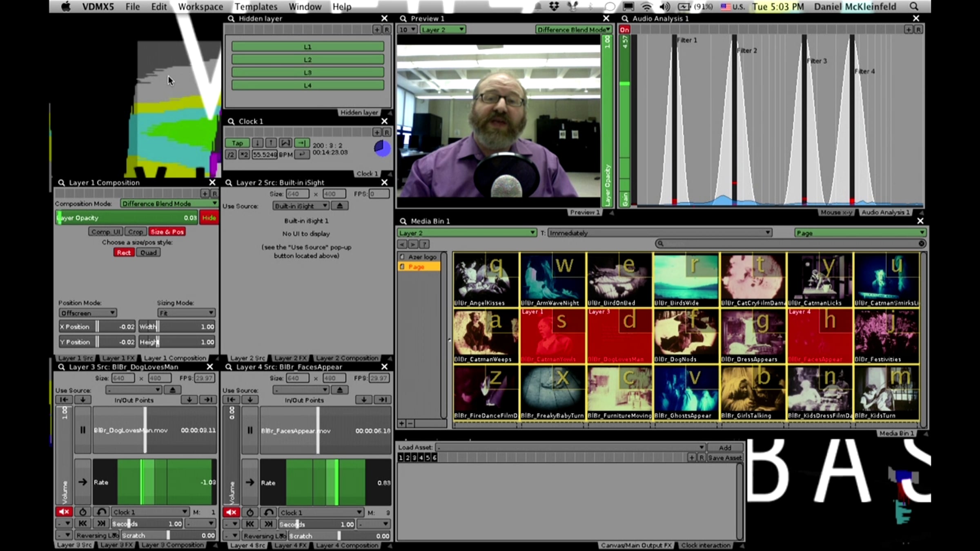Switch to the Layer 2 Composition tab
This screenshot has width=980, height=551.
tap(347, 358)
